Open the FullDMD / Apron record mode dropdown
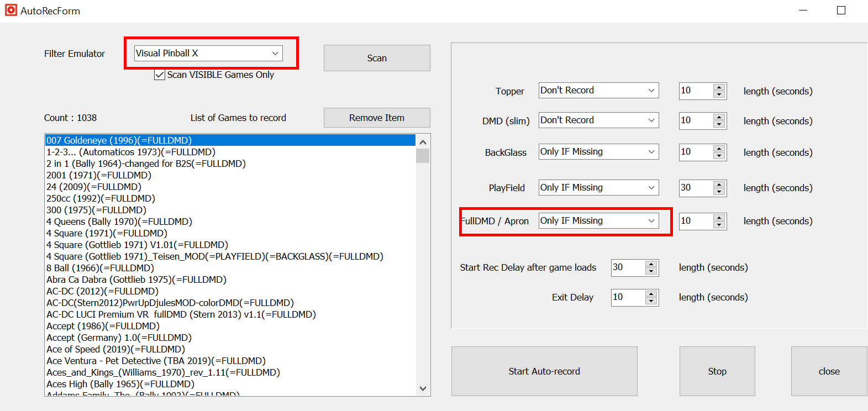The image size is (868, 411). point(599,221)
